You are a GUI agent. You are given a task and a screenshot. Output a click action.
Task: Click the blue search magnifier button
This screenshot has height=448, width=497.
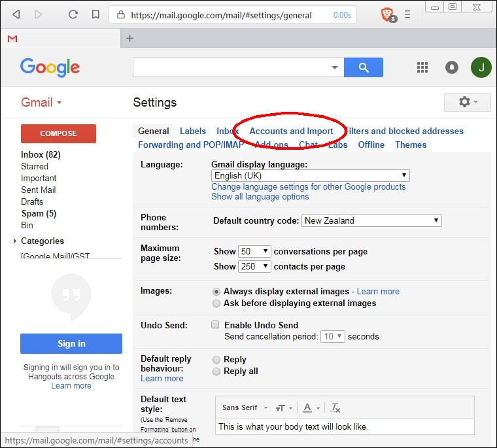363,67
